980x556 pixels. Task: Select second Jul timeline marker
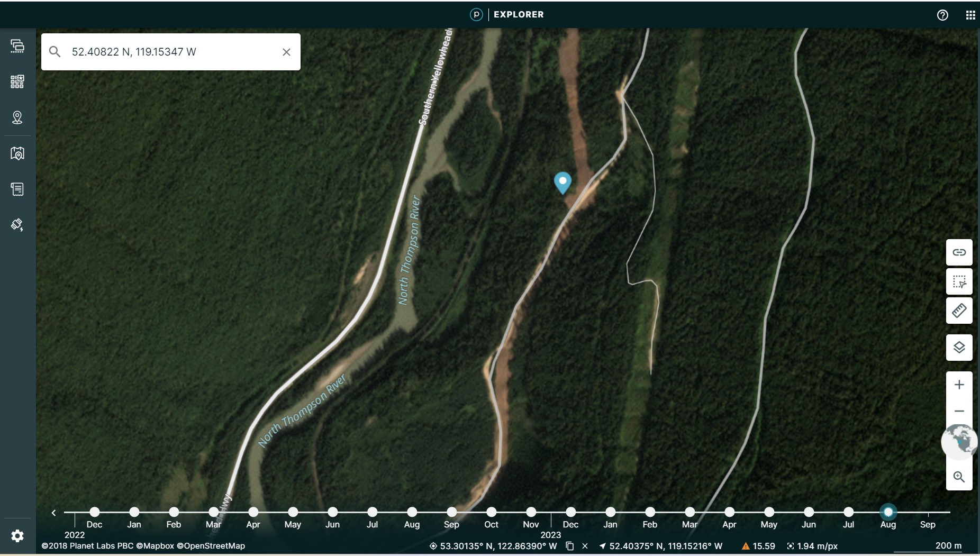pyautogui.click(x=848, y=512)
